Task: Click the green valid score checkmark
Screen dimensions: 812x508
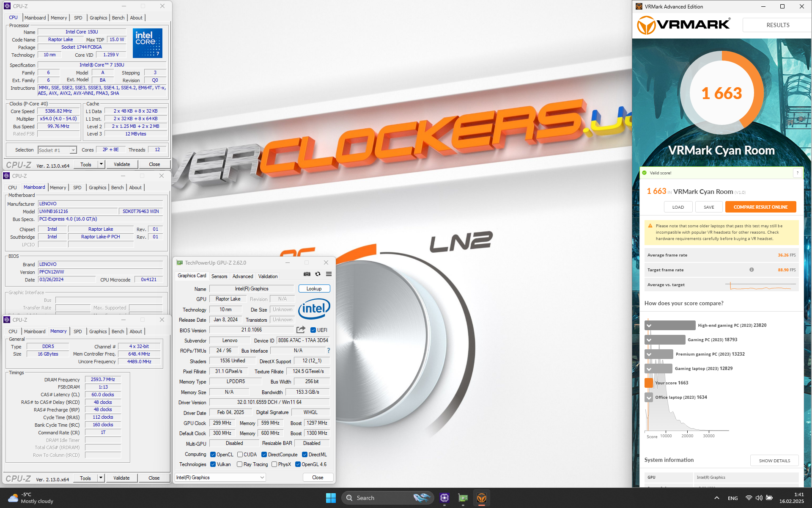Action: (x=645, y=173)
